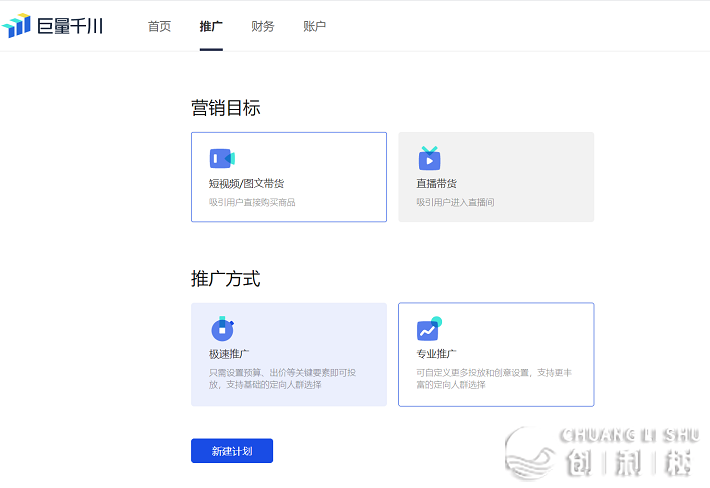Pick the 专业推广 promotion method

437,354
